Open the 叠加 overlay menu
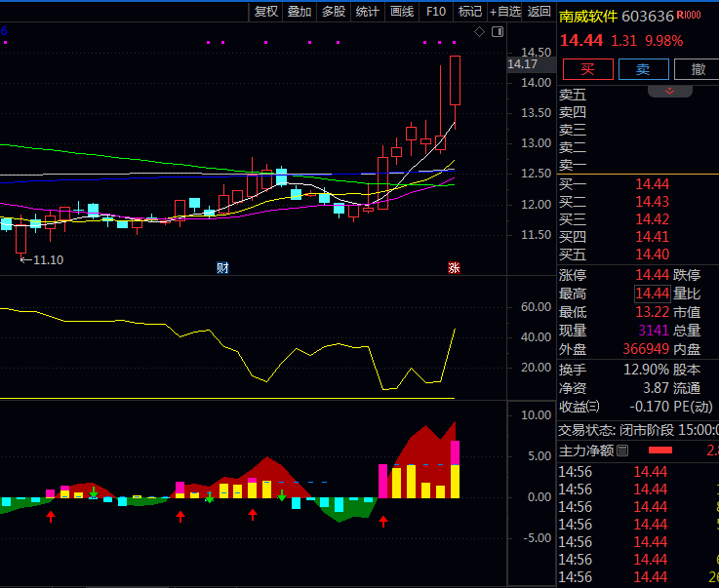 300,12
